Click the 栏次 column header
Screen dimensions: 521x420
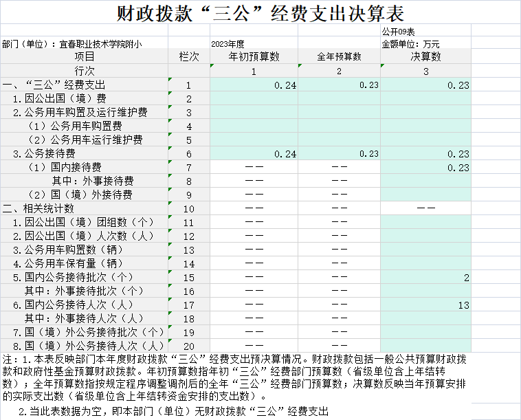[188, 56]
